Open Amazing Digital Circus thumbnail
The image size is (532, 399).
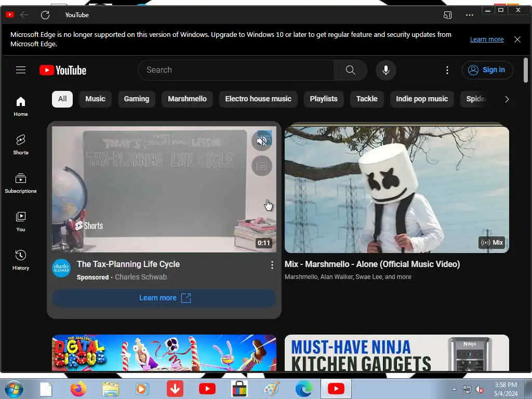pos(164,353)
